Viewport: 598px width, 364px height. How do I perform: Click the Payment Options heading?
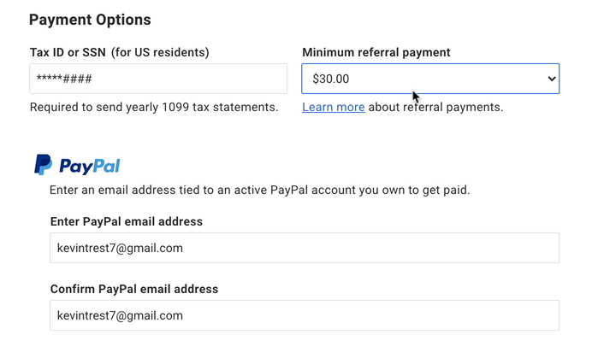[90, 20]
